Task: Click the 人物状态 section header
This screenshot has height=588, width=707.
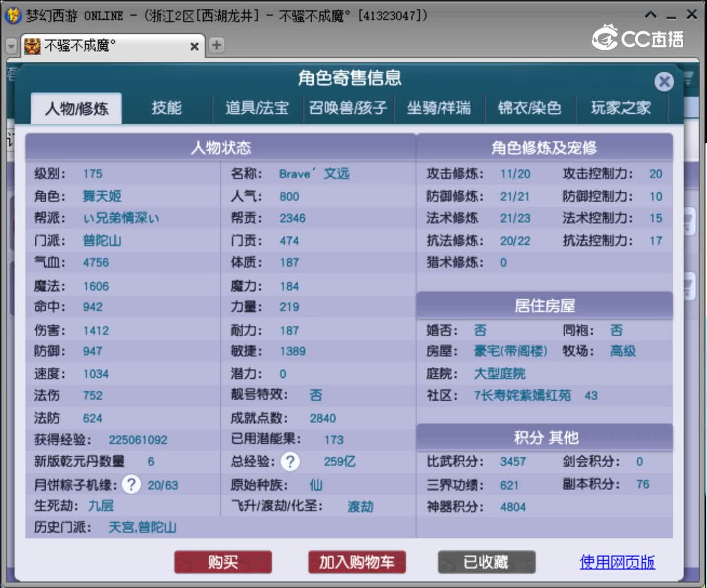Action: 220,148
